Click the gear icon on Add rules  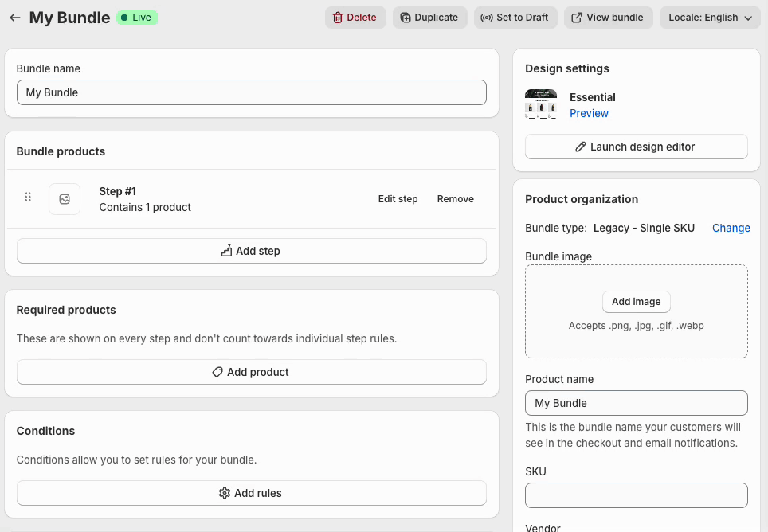point(225,493)
